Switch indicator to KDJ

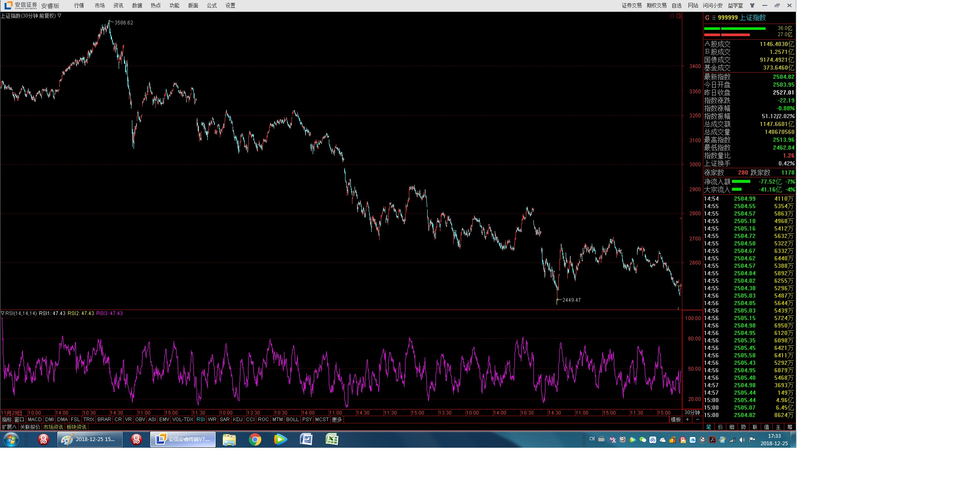tap(238, 420)
